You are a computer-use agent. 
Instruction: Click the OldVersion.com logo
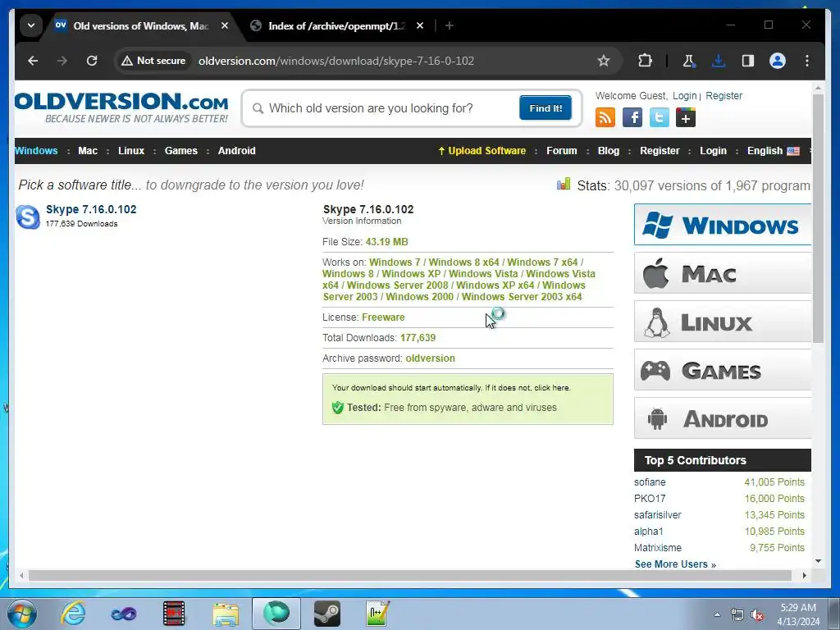121,107
